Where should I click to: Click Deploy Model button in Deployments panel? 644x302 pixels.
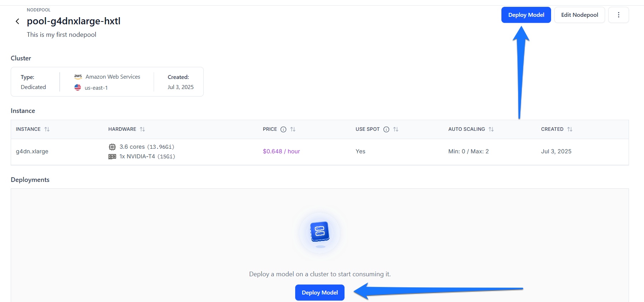(x=319, y=292)
